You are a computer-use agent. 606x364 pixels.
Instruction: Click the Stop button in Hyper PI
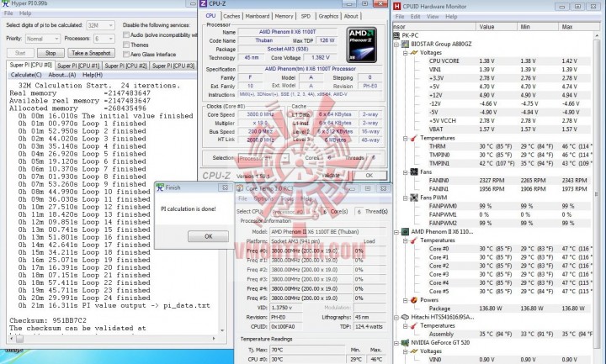pos(50,53)
